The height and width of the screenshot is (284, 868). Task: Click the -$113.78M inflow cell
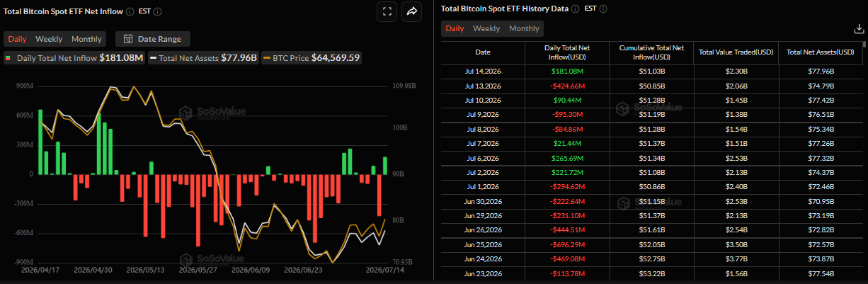click(566, 273)
